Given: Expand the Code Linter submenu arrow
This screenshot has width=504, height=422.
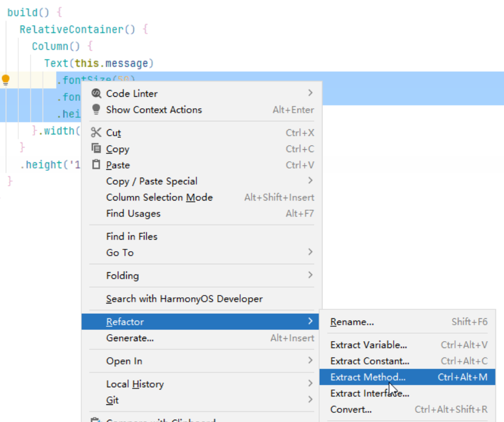Looking at the screenshot, I should pos(310,93).
